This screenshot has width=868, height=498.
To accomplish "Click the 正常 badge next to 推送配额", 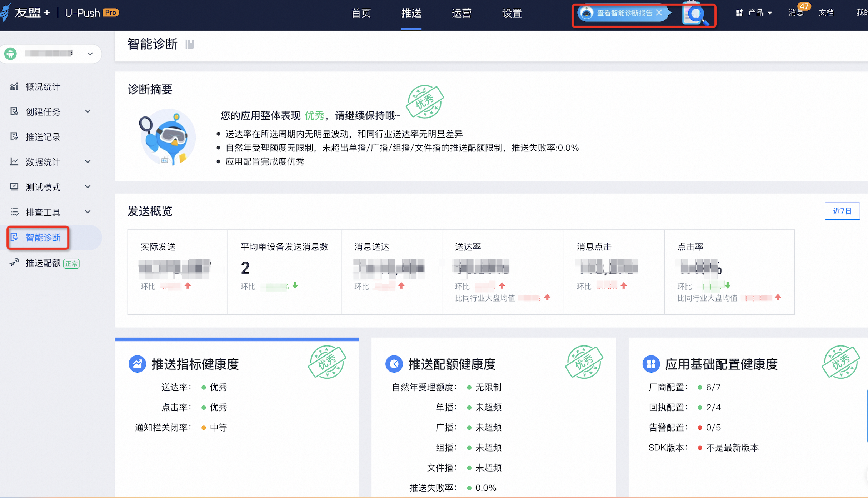I will tap(71, 264).
